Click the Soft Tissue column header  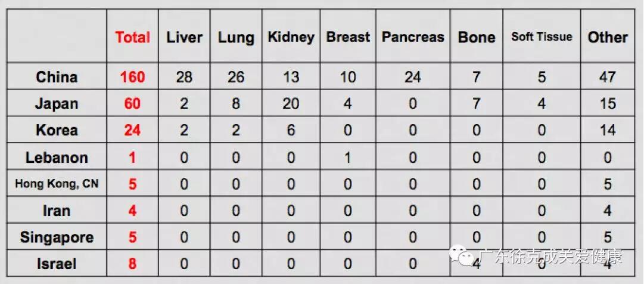pyautogui.click(x=542, y=36)
